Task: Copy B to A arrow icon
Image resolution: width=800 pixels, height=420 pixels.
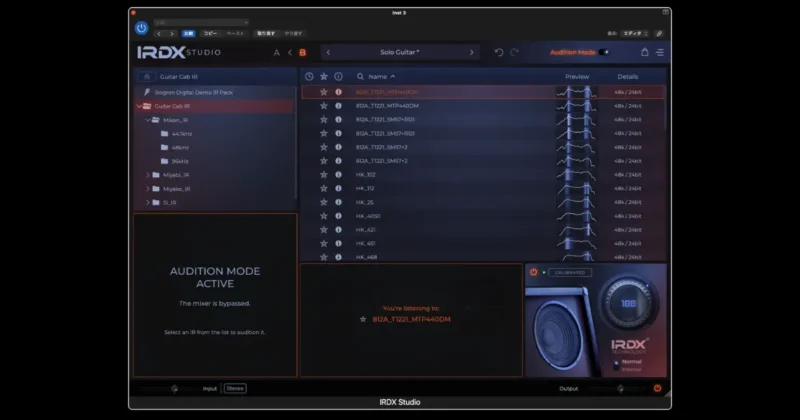Action: pos(290,53)
